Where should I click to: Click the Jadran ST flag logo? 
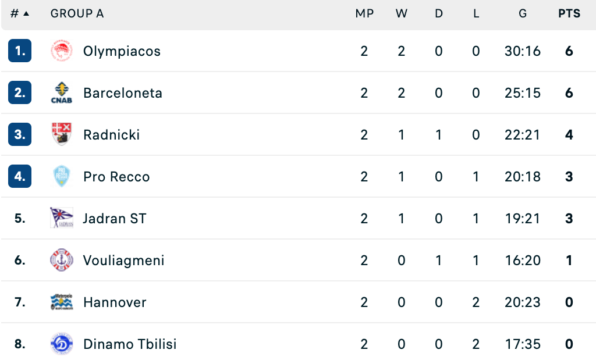click(62, 218)
